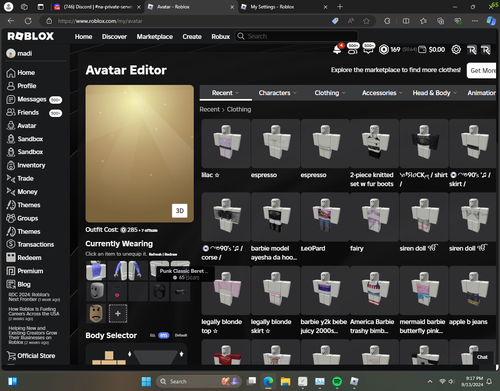Select the lilac clothing thumbnail
The height and width of the screenshot is (391, 500).
click(226, 143)
